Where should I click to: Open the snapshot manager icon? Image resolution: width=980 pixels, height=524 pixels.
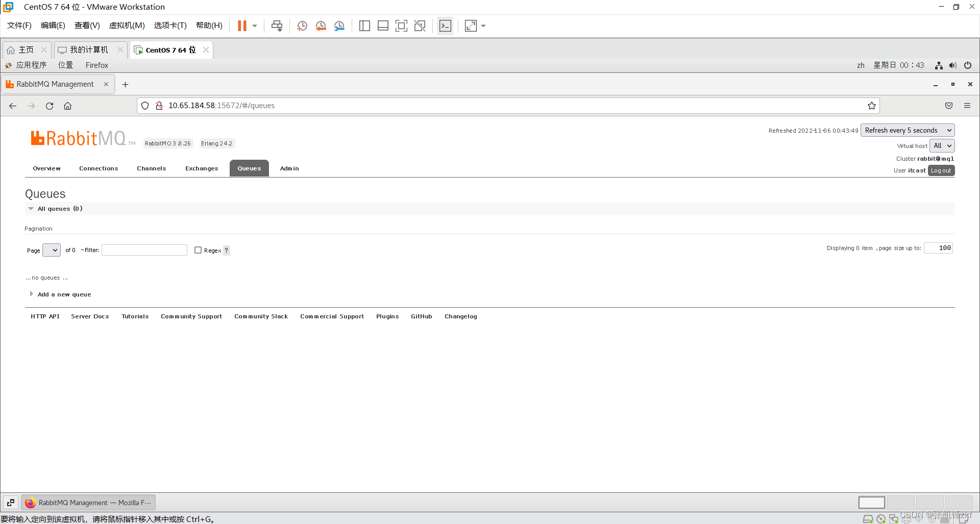click(339, 26)
